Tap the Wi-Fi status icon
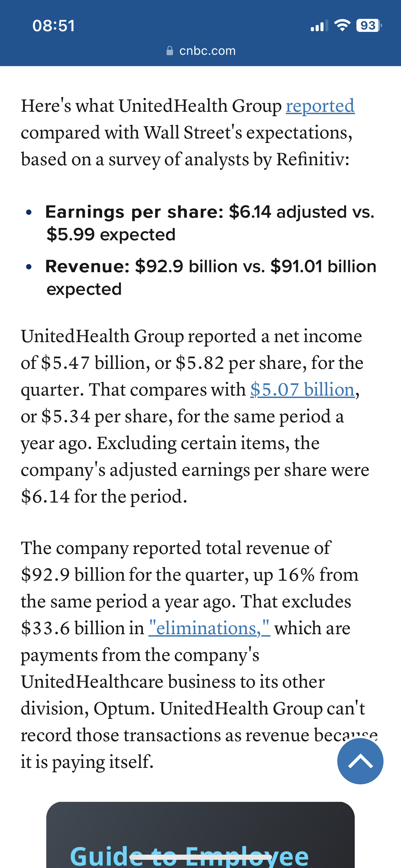This screenshot has width=401, height=868. [342, 25]
